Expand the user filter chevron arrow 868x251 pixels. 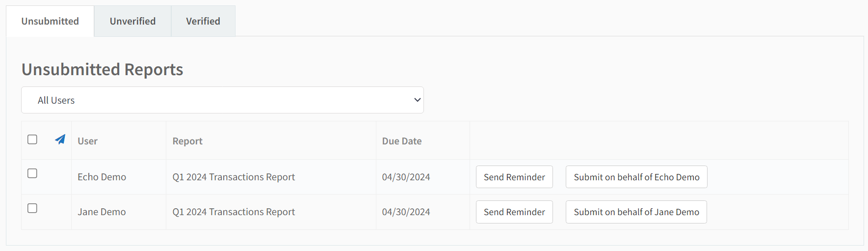click(x=417, y=100)
